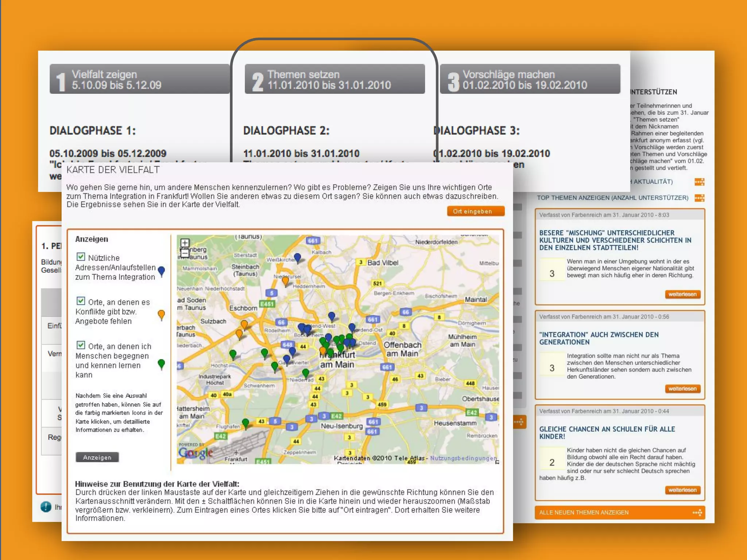The width and height of the screenshot is (747, 560).
Task: Click the arrow icon on Alle neuen Themen bar
Action: click(697, 513)
